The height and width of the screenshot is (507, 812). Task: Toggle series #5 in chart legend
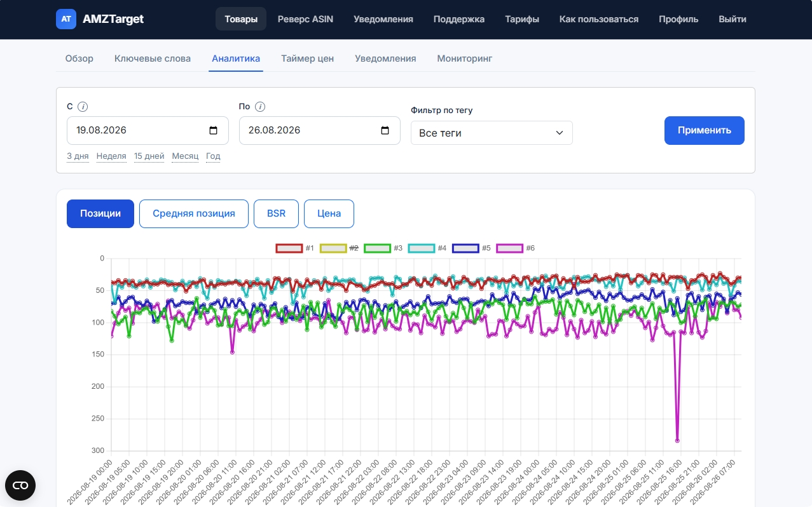(x=471, y=248)
